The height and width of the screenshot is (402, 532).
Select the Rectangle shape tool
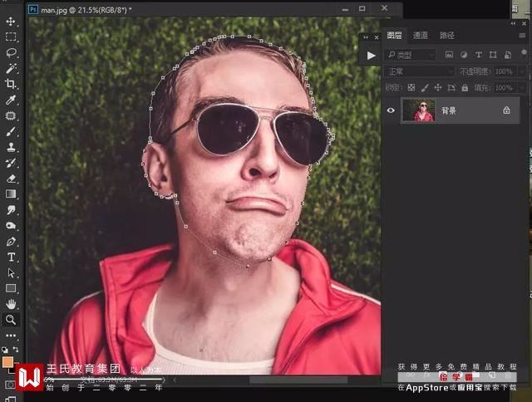[x=11, y=288]
